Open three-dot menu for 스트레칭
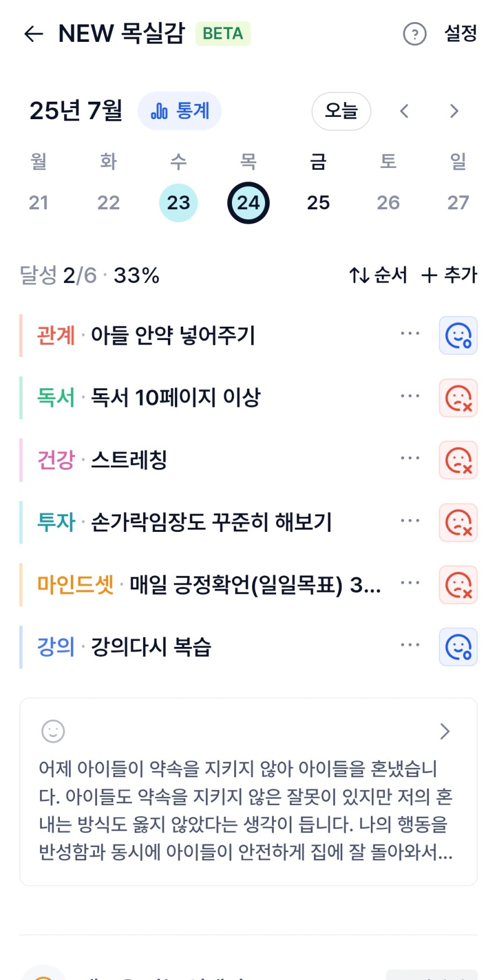This screenshot has width=497, height=980. click(x=410, y=459)
